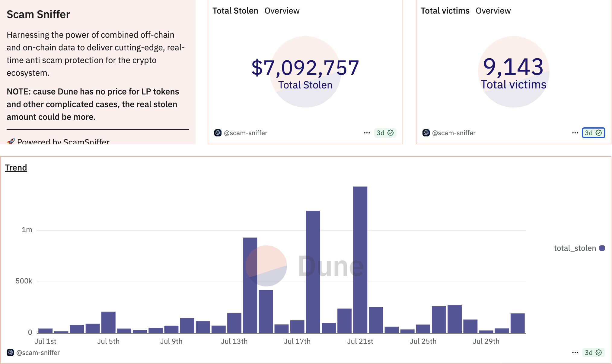
Task: Open the Trend chart title link
Action: pyautogui.click(x=16, y=168)
